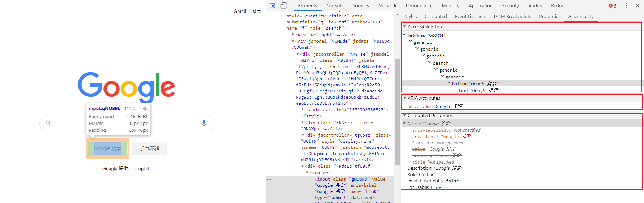Open the DevTools three-dot menu
The height and width of the screenshot is (203, 644).
pyautogui.click(x=627, y=5)
